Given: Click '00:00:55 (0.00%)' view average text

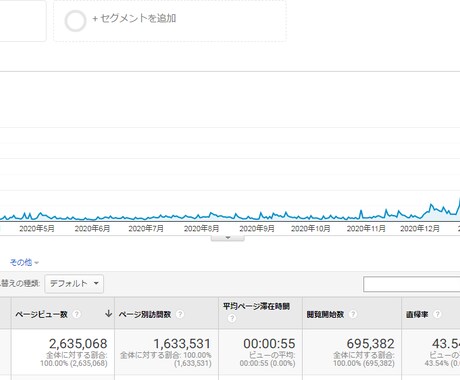Looking at the screenshot, I should [267, 363].
